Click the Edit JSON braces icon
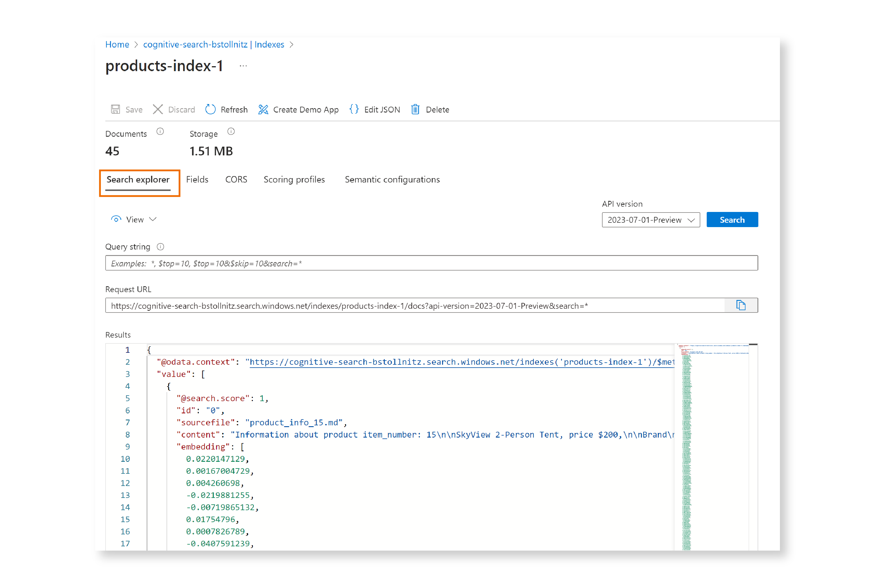Viewport: 875px width, 588px height. (x=354, y=110)
